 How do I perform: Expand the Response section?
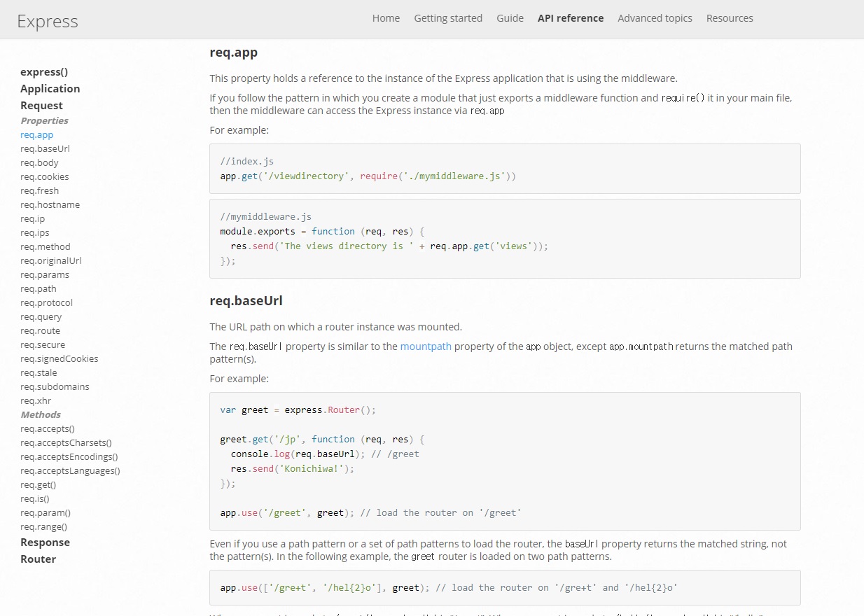click(x=45, y=542)
